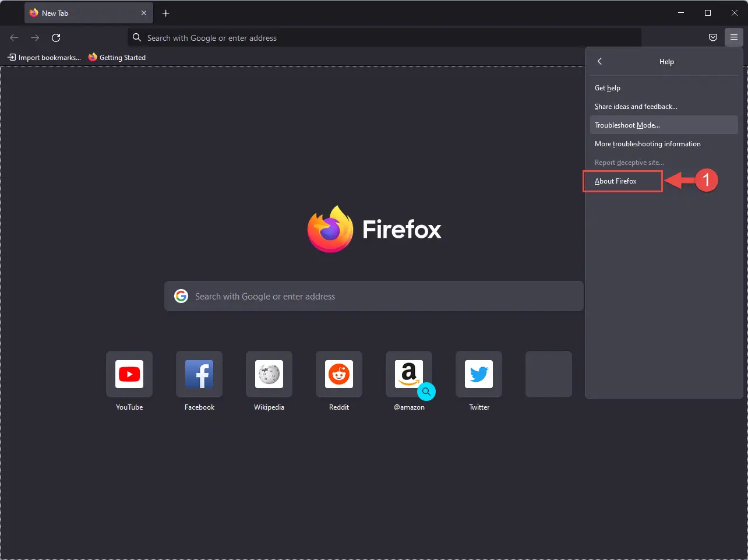Maximize the Firefox window

coord(708,13)
